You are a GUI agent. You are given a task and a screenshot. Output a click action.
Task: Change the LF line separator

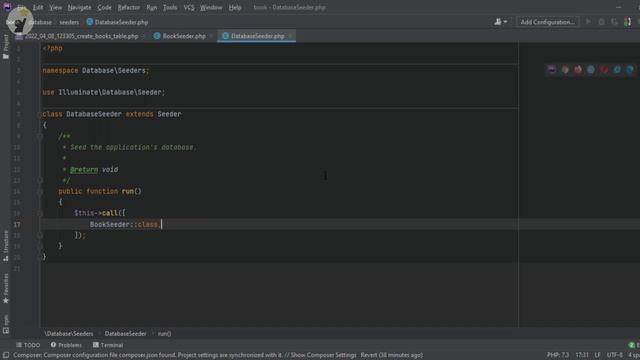click(598, 355)
